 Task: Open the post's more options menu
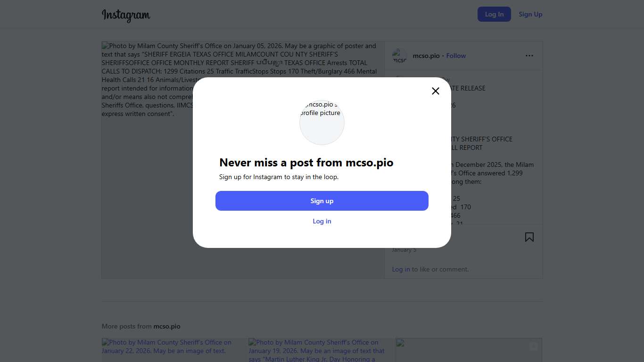click(529, 56)
